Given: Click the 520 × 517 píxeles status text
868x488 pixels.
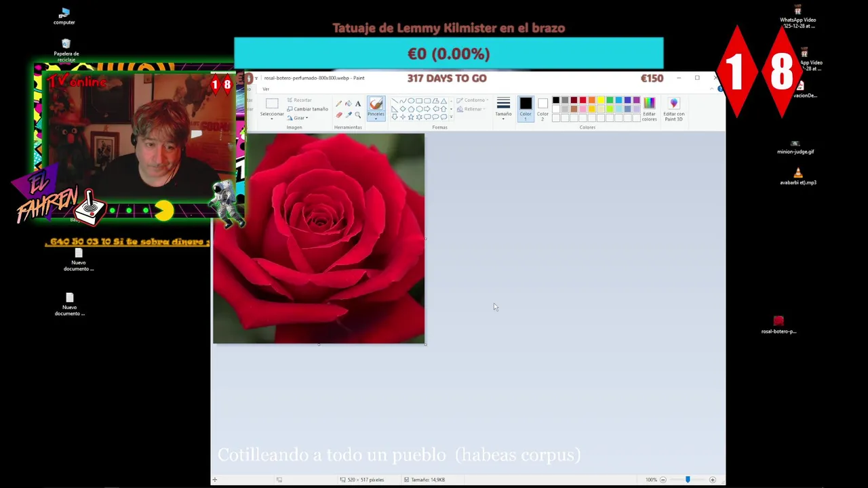Looking at the screenshot, I should click(366, 480).
